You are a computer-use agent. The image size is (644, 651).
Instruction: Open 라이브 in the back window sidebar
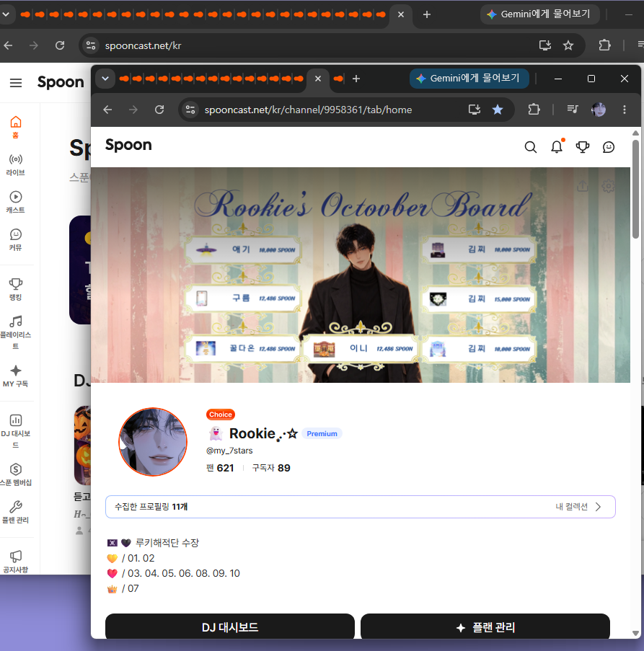[16, 164]
